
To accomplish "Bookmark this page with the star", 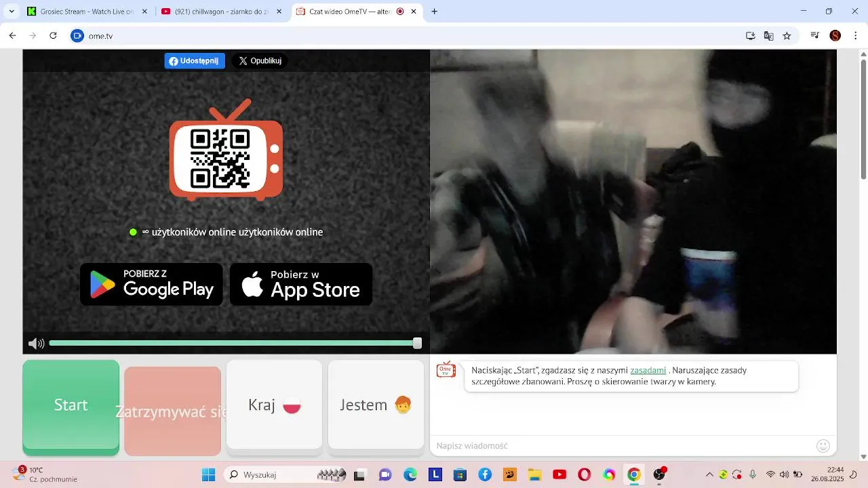I will click(787, 36).
